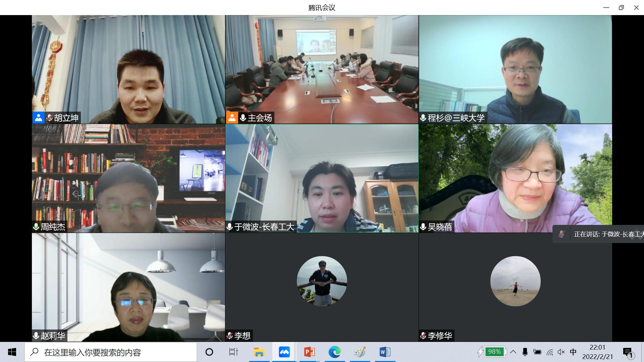Open Tencent Meeting from the taskbar
Viewport: 644px width, 362px height.
point(284,352)
